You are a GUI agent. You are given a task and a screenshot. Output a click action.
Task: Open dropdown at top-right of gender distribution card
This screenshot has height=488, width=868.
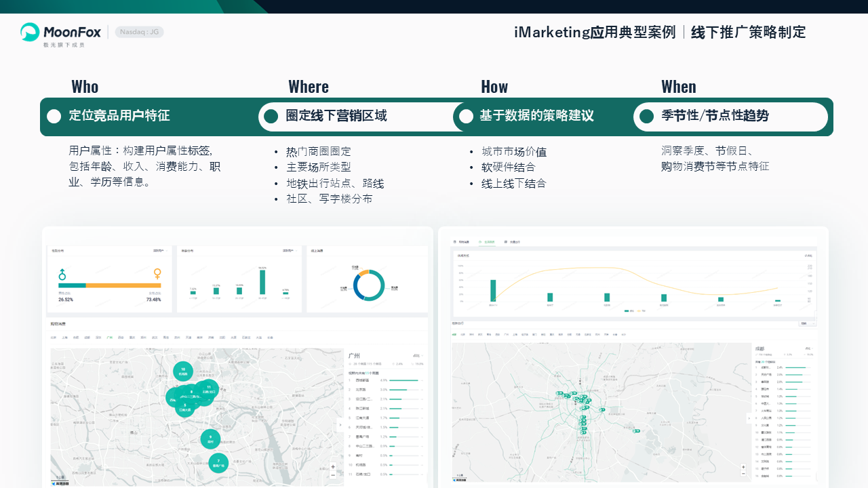click(x=159, y=251)
